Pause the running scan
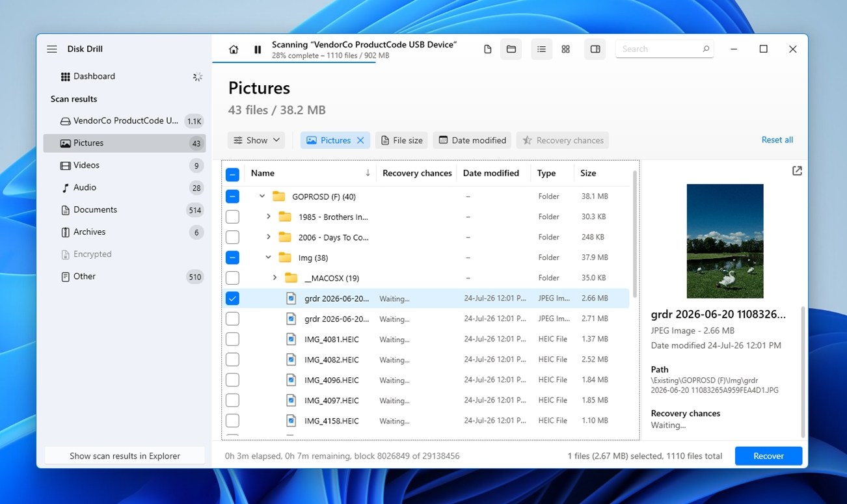Image resolution: width=847 pixels, height=504 pixels. click(x=258, y=49)
